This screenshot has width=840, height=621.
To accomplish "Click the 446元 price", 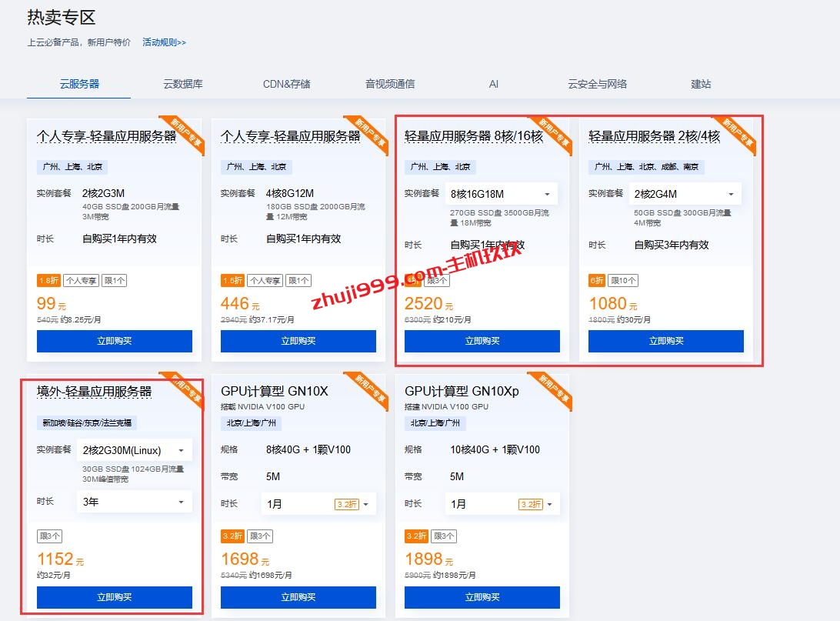I will coord(240,304).
